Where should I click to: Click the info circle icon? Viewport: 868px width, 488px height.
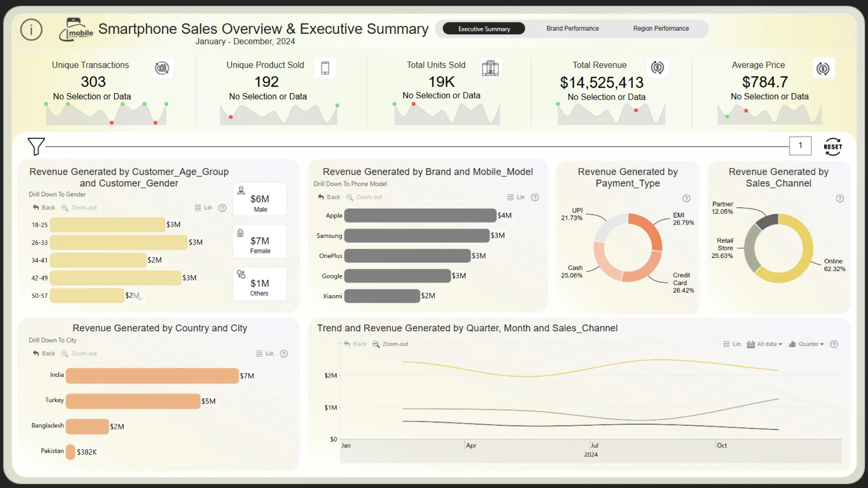click(31, 30)
